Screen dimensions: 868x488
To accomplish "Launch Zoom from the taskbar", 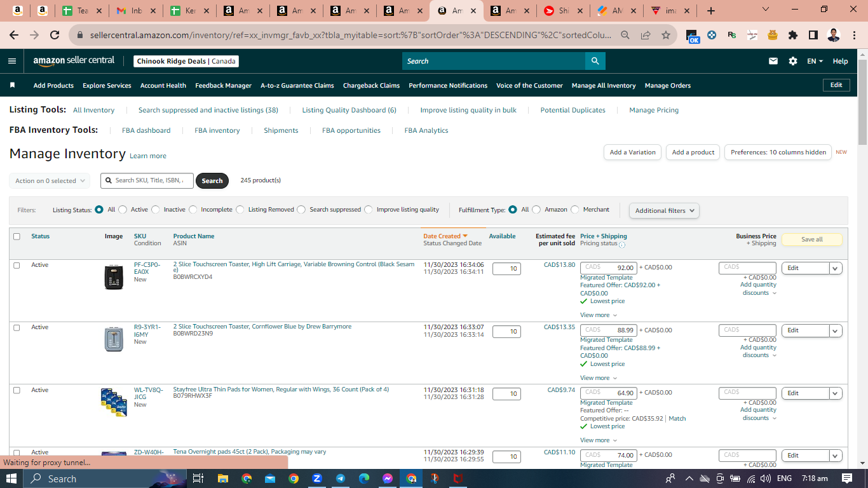I will click(317, 478).
